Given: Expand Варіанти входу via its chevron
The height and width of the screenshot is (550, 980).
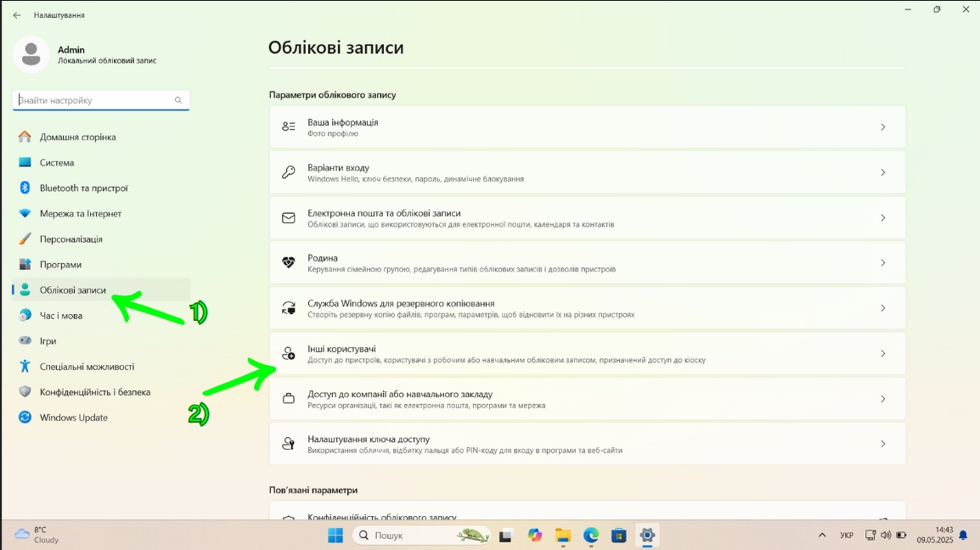Looking at the screenshot, I should coord(882,172).
